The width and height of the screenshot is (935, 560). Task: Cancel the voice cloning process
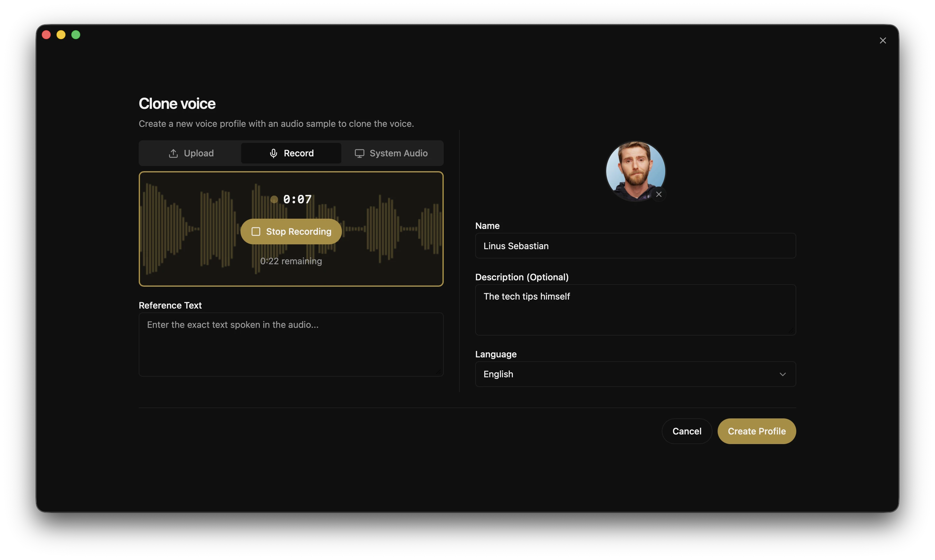[x=686, y=431]
